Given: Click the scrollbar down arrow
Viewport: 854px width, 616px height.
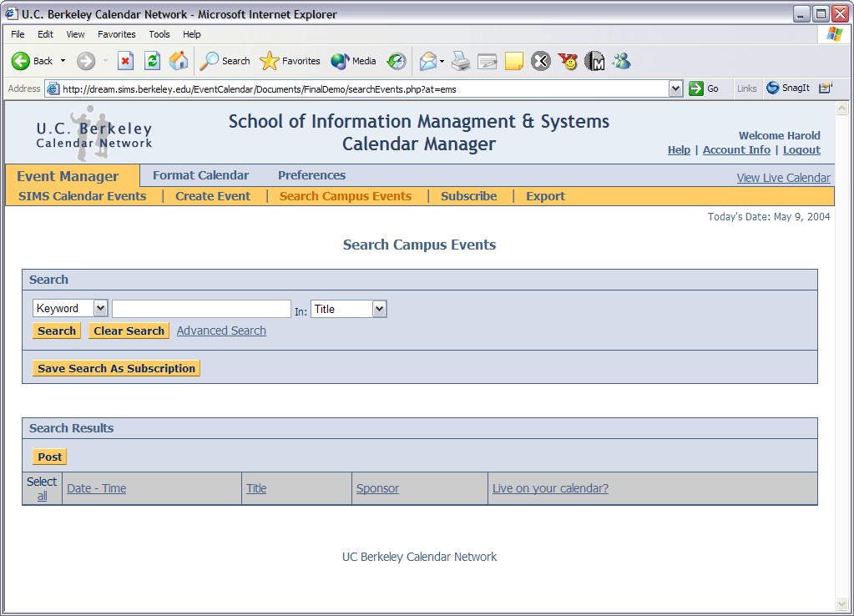Looking at the screenshot, I should click(x=841, y=604).
